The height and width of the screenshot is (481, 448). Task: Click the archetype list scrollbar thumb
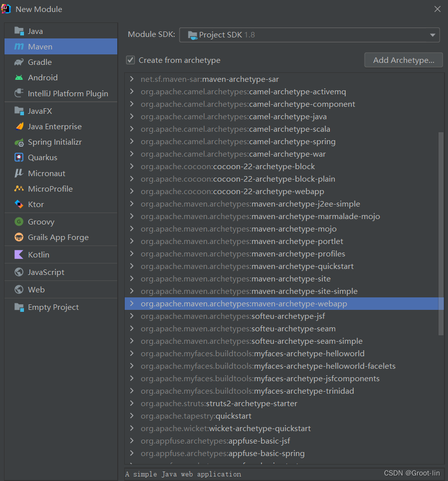[x=441, y=234]
